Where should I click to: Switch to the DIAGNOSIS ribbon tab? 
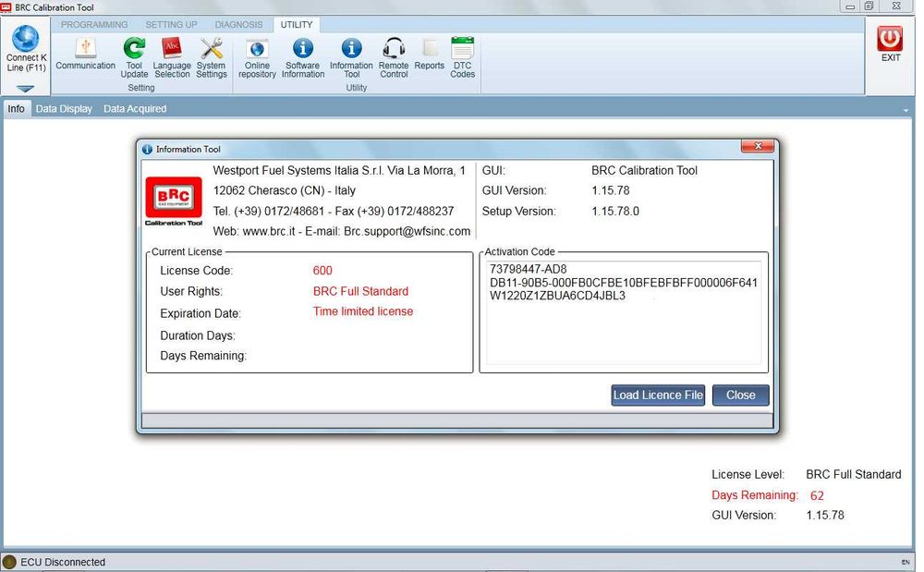(238, 25)
